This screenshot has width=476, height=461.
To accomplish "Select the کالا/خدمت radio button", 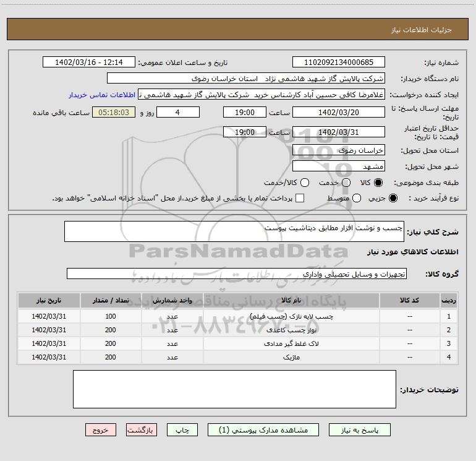I will click(x=305, y=183).
